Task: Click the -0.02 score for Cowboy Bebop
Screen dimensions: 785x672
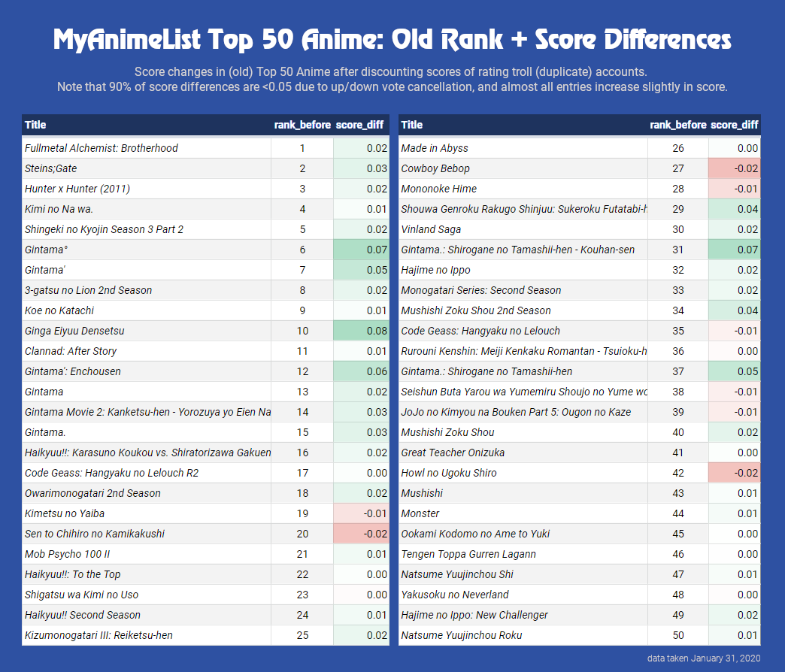Action: (x=735, y=168)
